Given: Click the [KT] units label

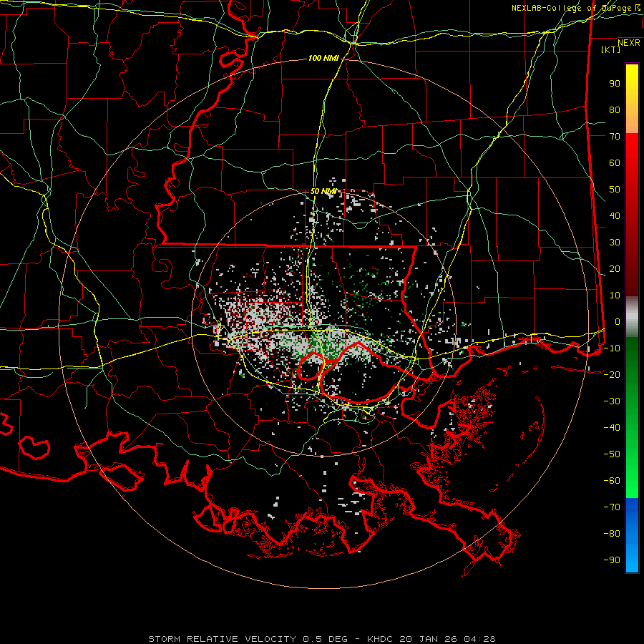Looking at the screenshot, I should click(610, 49).
